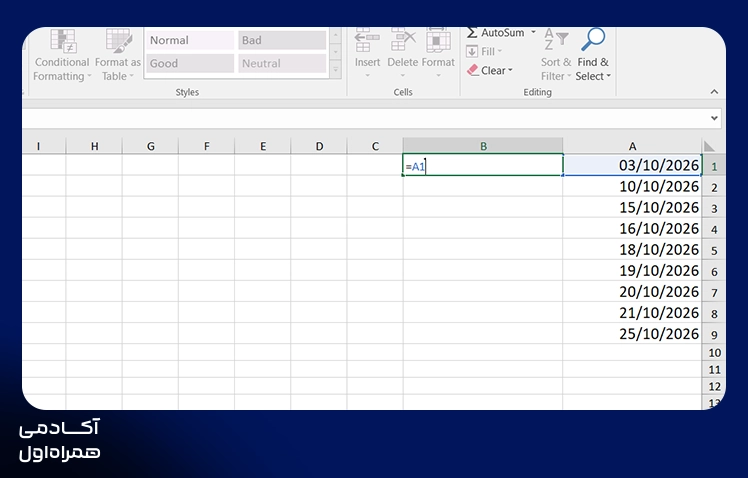The width and height of the screenshot is (748, 478).
Task: Apply the Good cell style
Action: (x=190, y=63)
